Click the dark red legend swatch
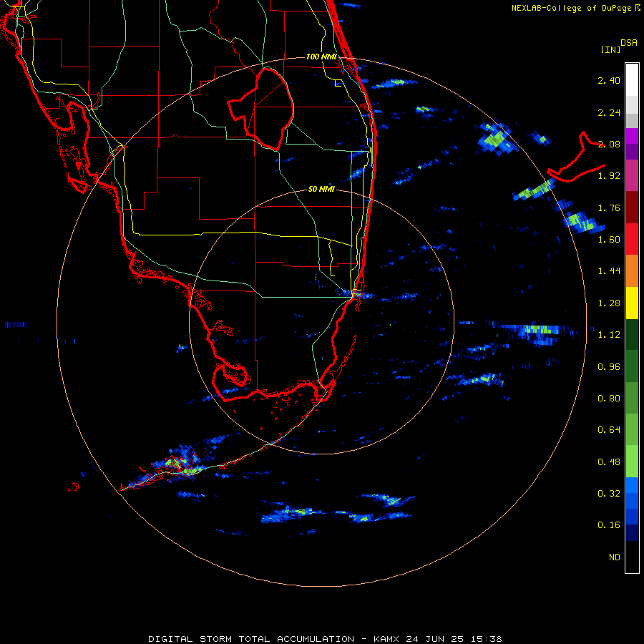The width and height of the screenshot is (644, 644). pyautogui.click(x=632, y=208)
